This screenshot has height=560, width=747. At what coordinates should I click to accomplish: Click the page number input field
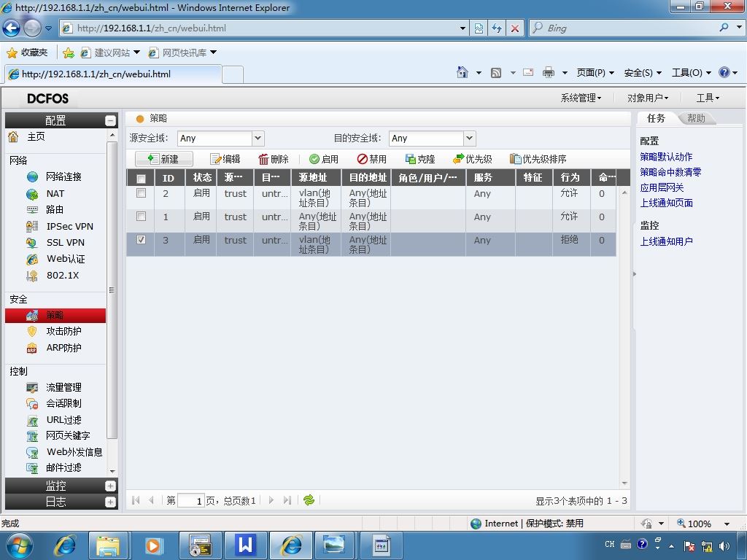[191, 500]
